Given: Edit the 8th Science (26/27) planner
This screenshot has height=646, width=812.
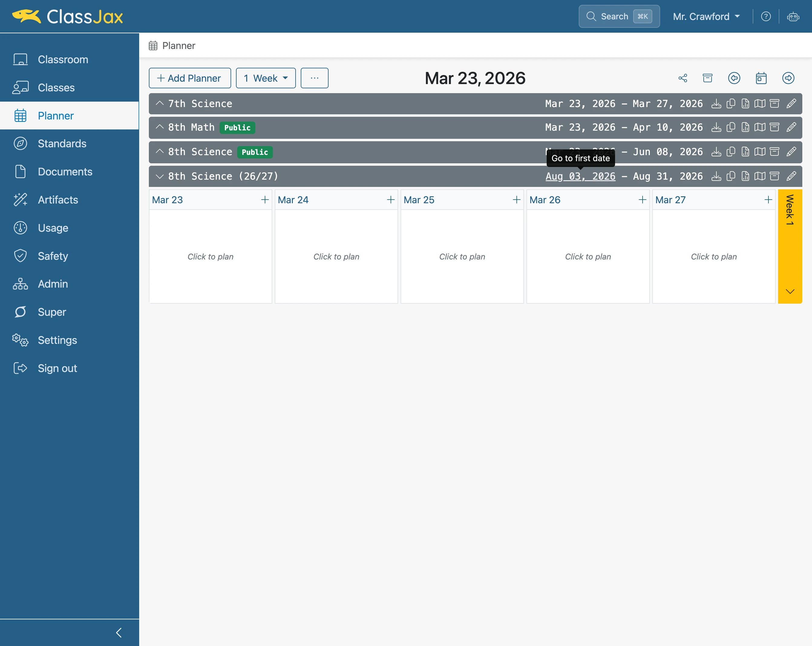Looking at the screenshot, I should point(791,176).
